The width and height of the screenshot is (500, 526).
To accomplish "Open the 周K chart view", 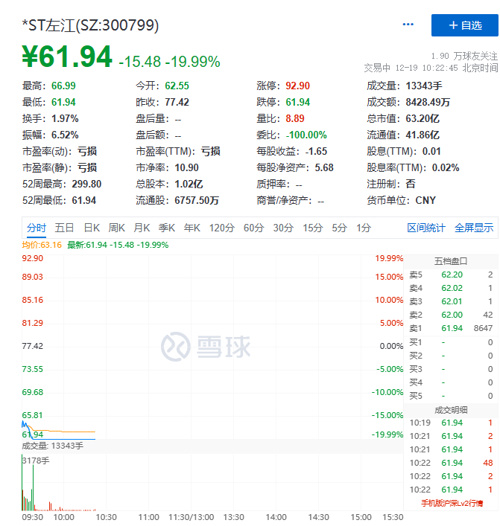I will pos(116,228).
